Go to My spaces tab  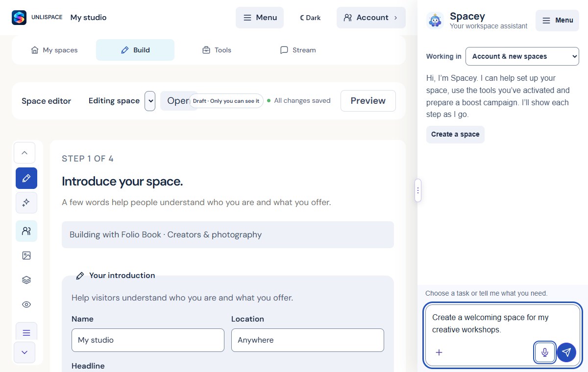point(54,50)
